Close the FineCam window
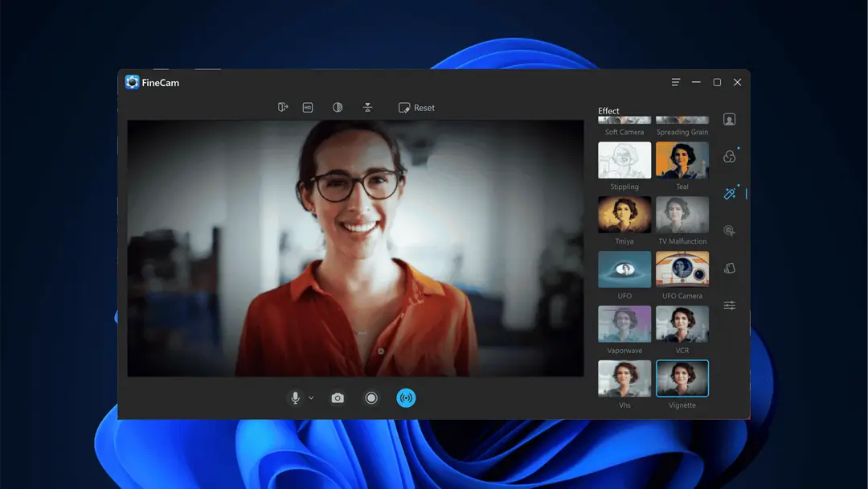This screenshot has height=489, width=868. pyautogui.click(x=737, y=82)
